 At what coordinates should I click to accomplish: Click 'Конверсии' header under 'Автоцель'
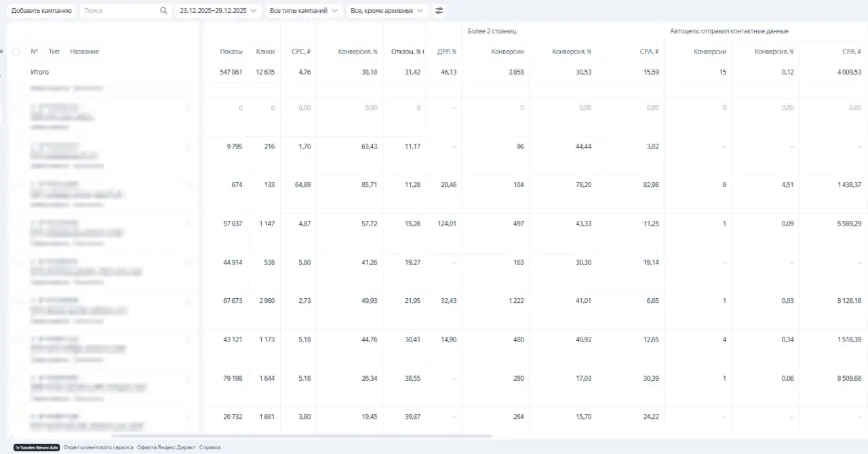click(x=710, y=51)
